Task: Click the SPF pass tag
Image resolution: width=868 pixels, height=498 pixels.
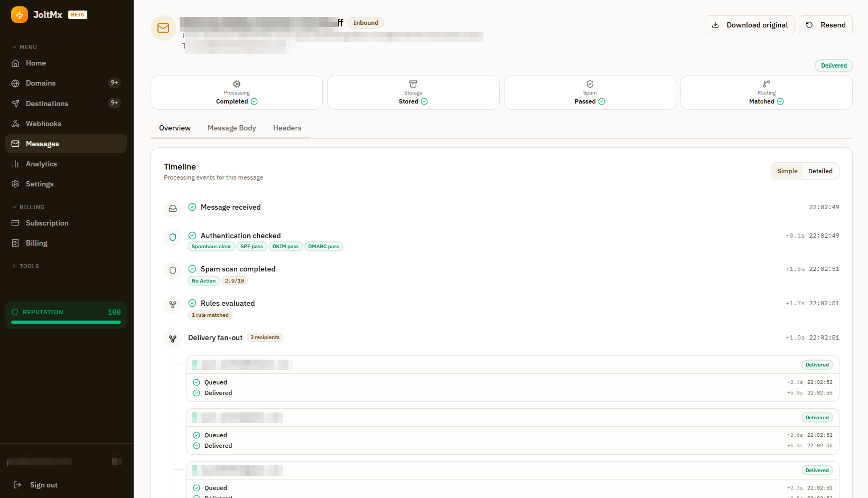Action: (251, 247)
